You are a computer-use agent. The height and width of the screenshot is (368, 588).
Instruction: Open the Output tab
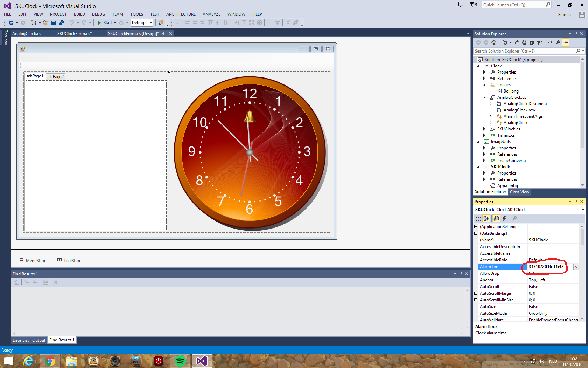pos(39,340)
